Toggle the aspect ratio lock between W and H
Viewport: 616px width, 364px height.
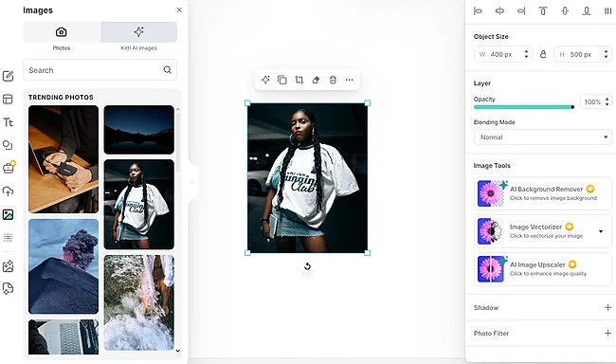click(543, 54)
